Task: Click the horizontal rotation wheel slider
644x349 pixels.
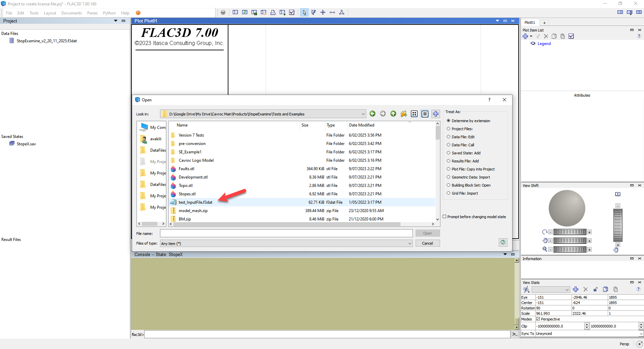Action: coord(570,232)
